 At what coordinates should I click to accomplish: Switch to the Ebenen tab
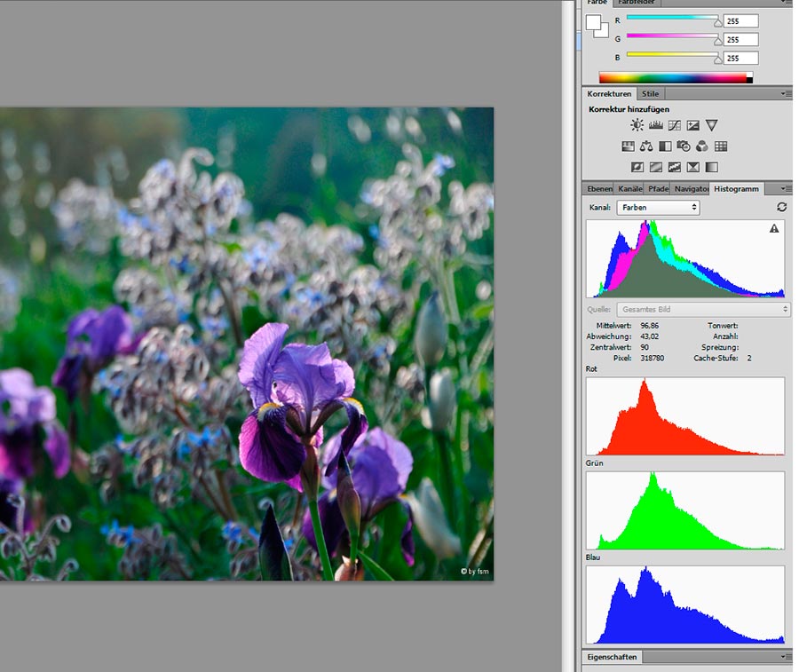[599, 189]
